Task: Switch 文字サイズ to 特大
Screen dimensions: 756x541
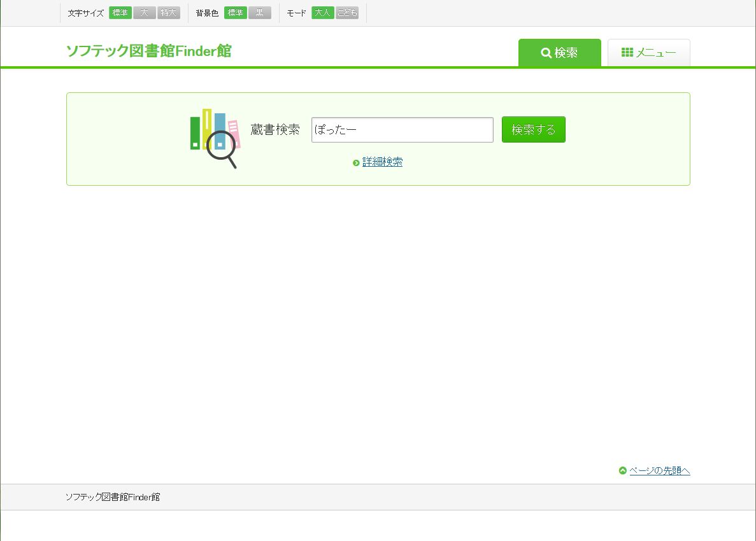Action: tap(169, 13)
